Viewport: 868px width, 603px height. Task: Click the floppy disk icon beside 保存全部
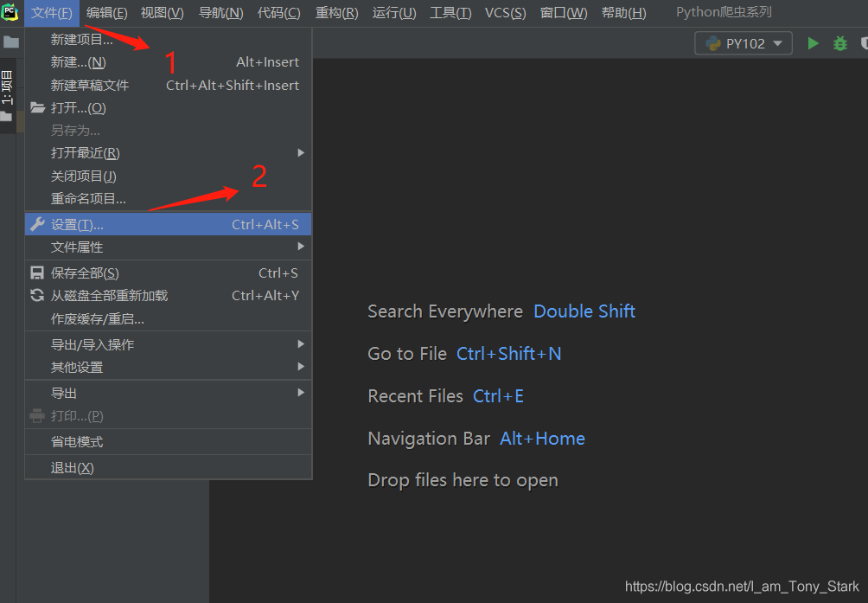click(x=37, y=273)
